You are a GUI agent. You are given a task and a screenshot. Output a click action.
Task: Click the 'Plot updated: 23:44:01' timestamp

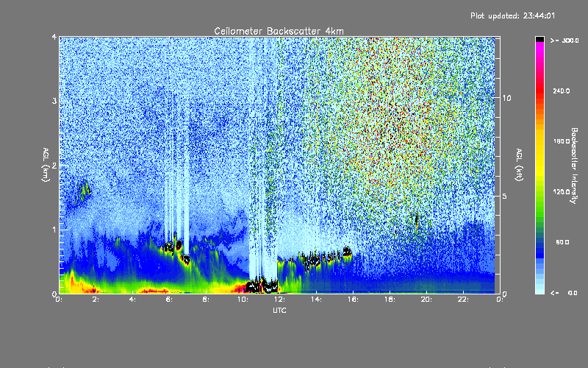512,15
